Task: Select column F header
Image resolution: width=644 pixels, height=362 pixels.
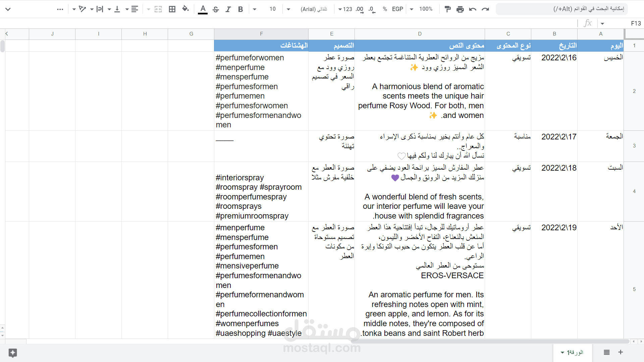Action: pos(261,34)
